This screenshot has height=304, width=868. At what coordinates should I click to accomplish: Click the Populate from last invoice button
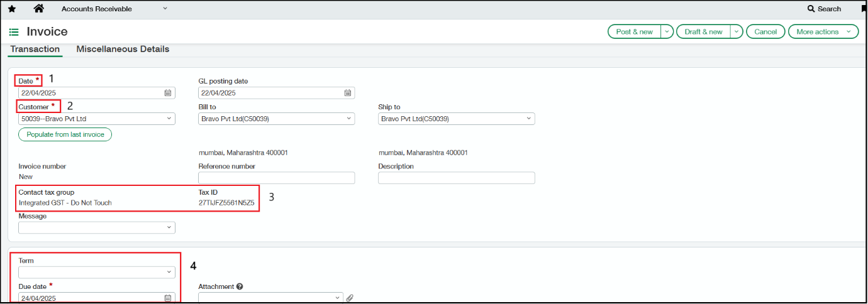(x=65, y=134)
